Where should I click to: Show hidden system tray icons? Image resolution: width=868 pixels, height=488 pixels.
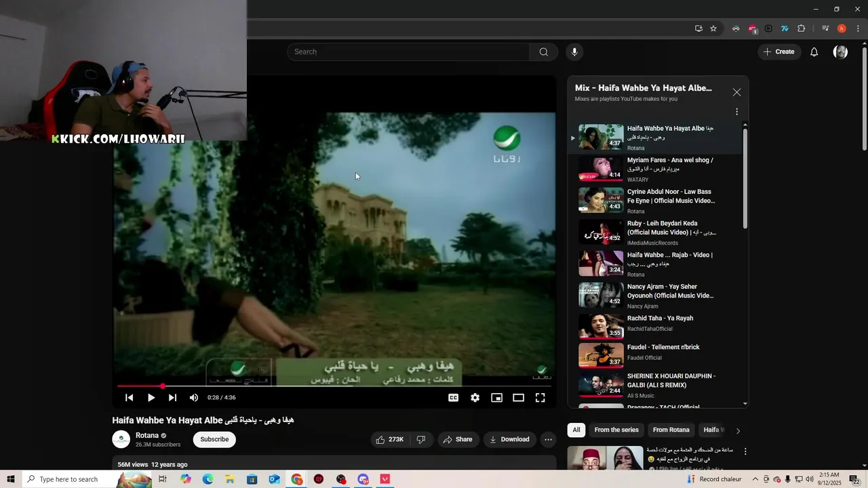click(x=755, y=479)
